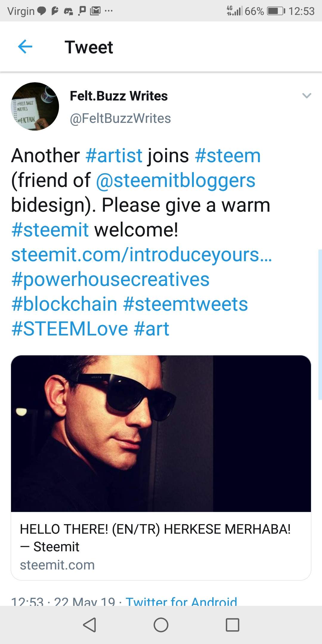Screen dimensions: 322x644
Task: Tap the battery icon in status bar
Action: pos(276,11)
